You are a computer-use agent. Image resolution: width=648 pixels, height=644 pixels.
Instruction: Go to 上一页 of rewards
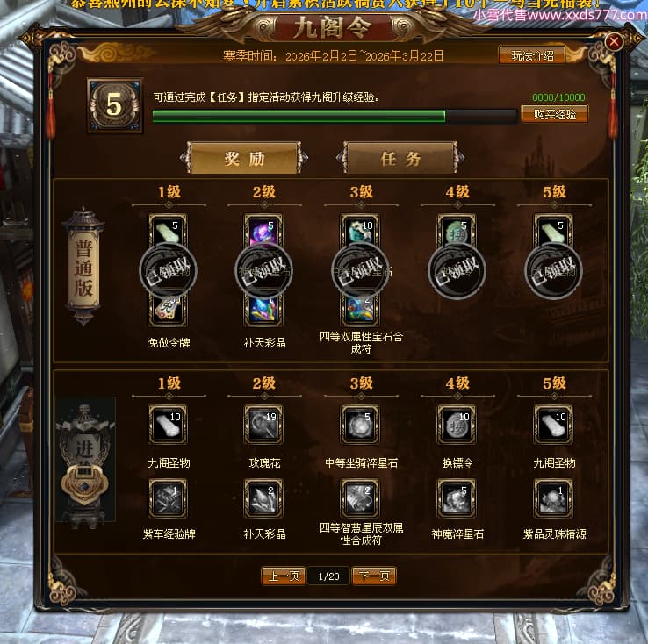[x=284, y=576]
